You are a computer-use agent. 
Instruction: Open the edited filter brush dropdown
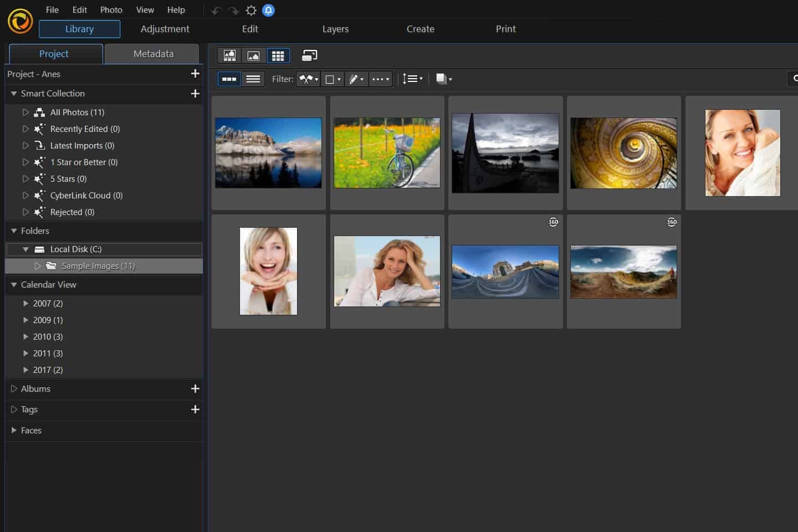[x=356, y=79]
